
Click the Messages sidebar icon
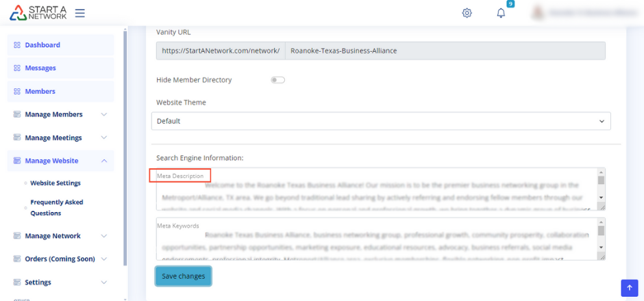tap(17, 68)
